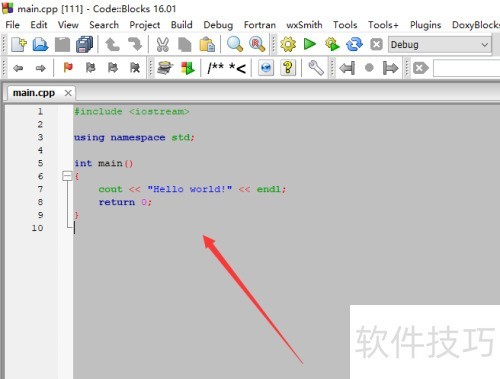Image resolution: width=500 pixels, height=379 pixels.
Task: Click the Save file icon
Action: [x=62, y=44]
